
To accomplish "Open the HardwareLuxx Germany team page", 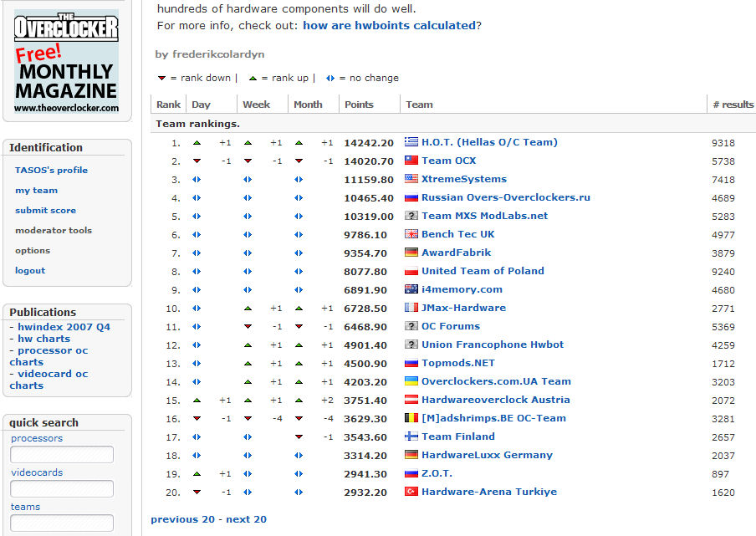I will click(487, 455).
